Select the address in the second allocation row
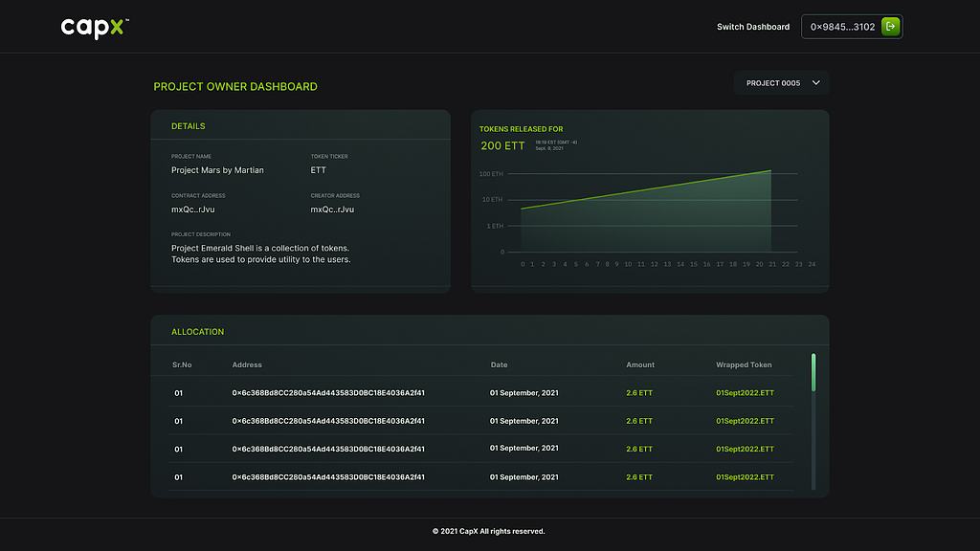 328,421
